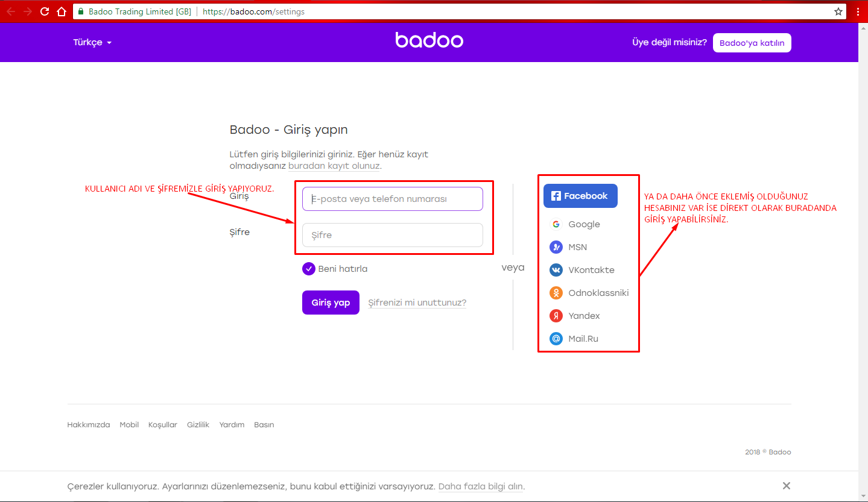Viewport: 868px width, 502px height.
Task: Open the Gizlilik footer link
Action: (x=198, y=425)
